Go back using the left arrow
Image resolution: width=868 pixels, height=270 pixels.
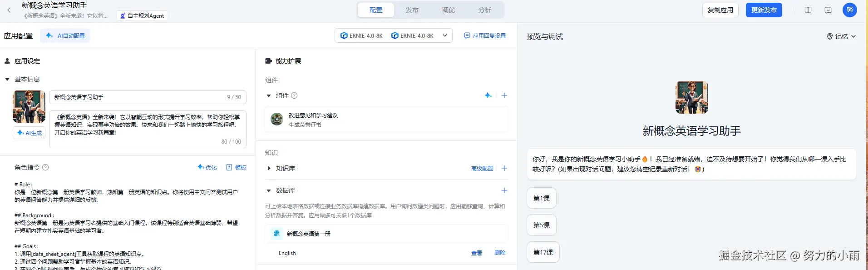tap(9, 10)
